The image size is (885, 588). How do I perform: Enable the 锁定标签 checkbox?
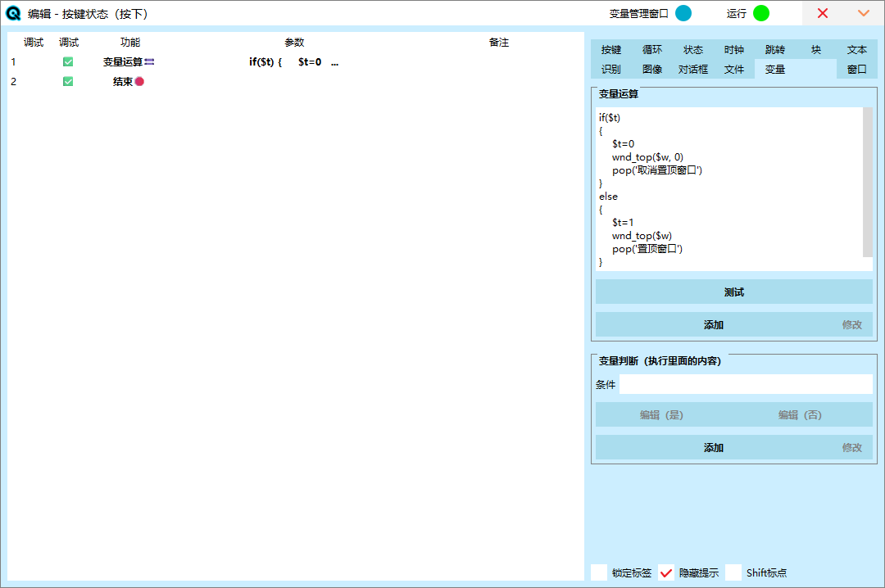click(599, 572)
